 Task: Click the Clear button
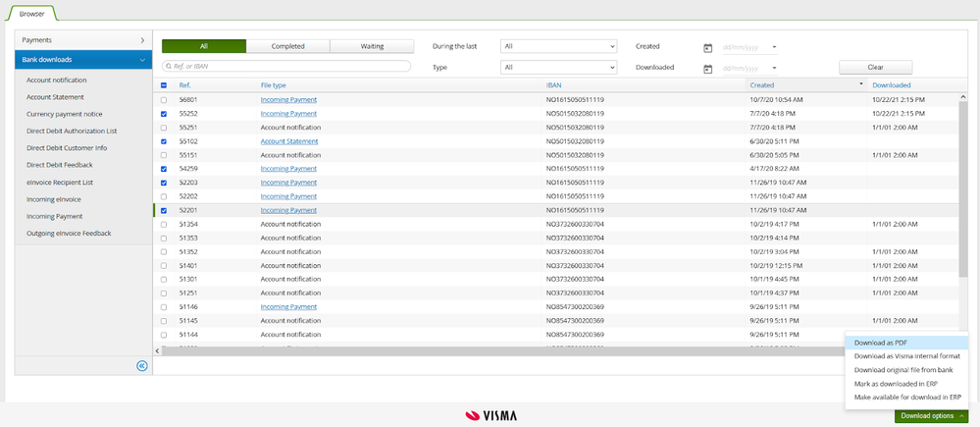pyautogui.click(x=875, y=67)
